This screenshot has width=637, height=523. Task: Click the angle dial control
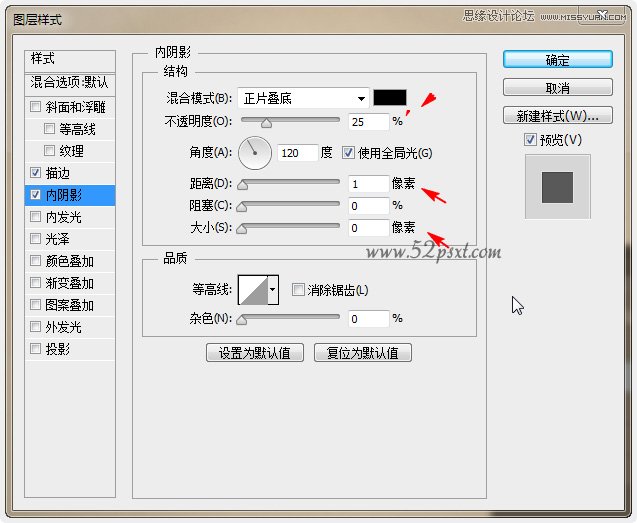(x=255, y=153)
